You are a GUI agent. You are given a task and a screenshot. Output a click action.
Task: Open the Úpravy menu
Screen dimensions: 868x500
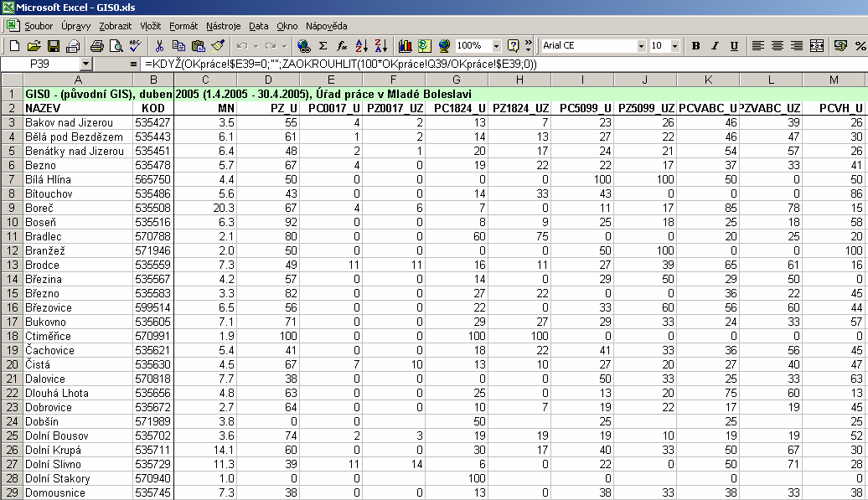(x=76, y=26)
